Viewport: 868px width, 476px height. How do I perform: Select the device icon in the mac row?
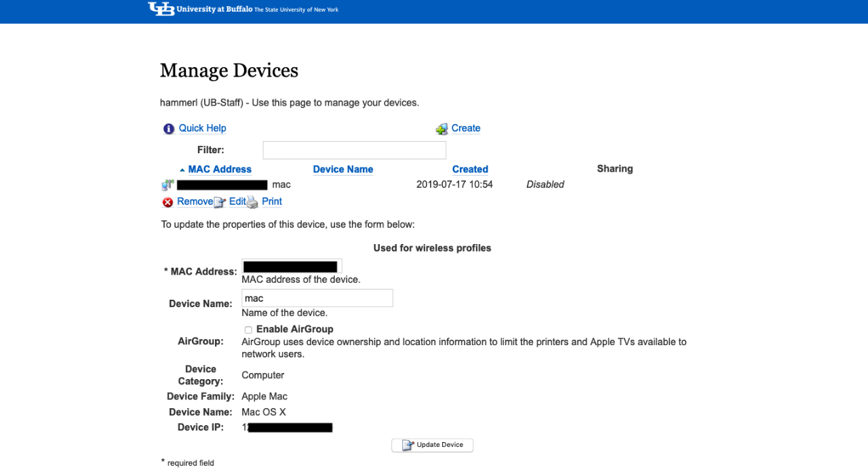coord(167,184)
